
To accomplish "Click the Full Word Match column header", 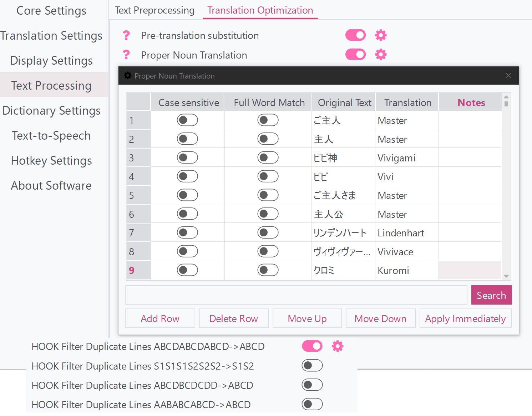I will pyautogui.click(x=268, y=102).
